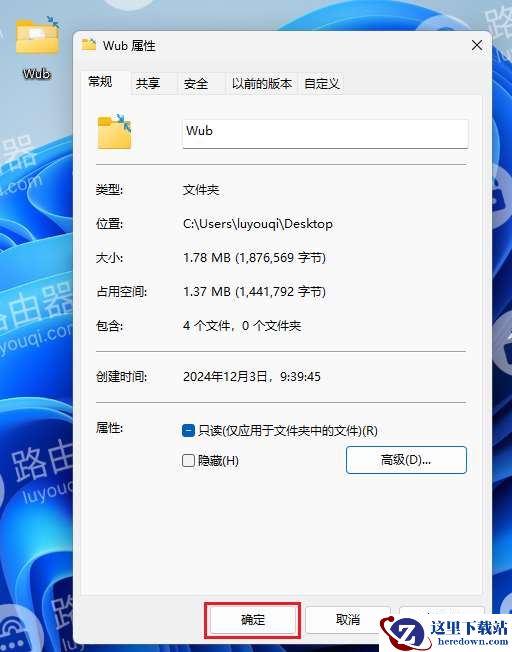Click the large folder icon beside the name field
512x652 pixels.
[x=114, y=131]
